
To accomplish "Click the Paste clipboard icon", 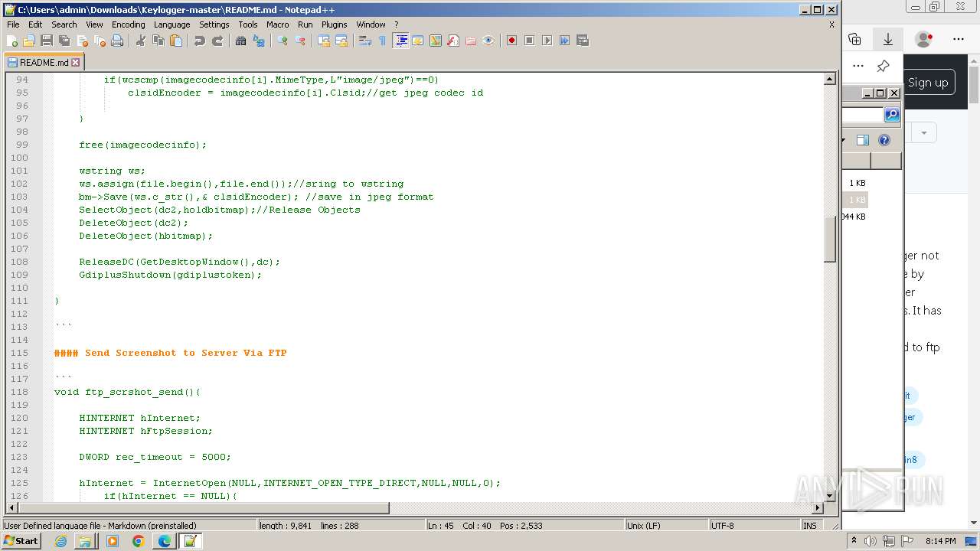I will tap(176, 41).
